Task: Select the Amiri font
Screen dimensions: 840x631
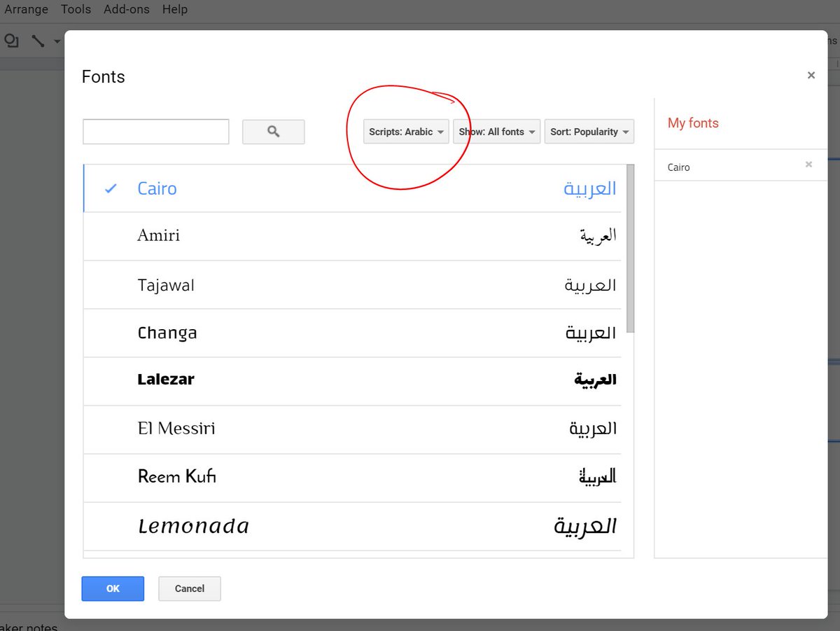Action: pyautogui.click(x=352, y=237)
